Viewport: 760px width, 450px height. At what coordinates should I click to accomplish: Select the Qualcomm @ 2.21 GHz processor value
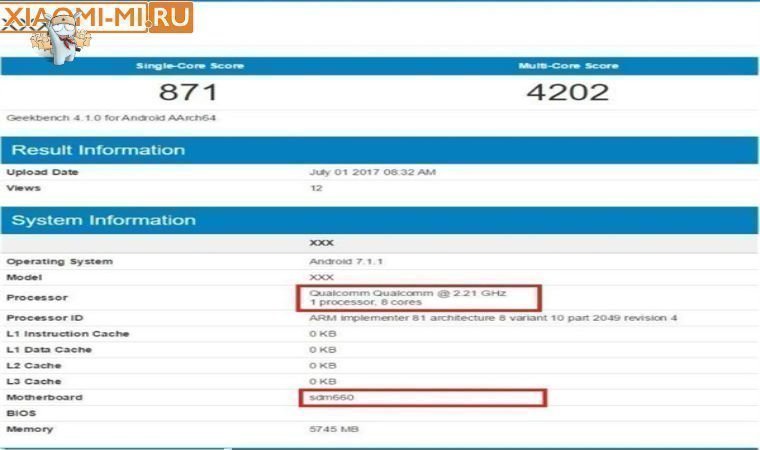pos(408,293)
